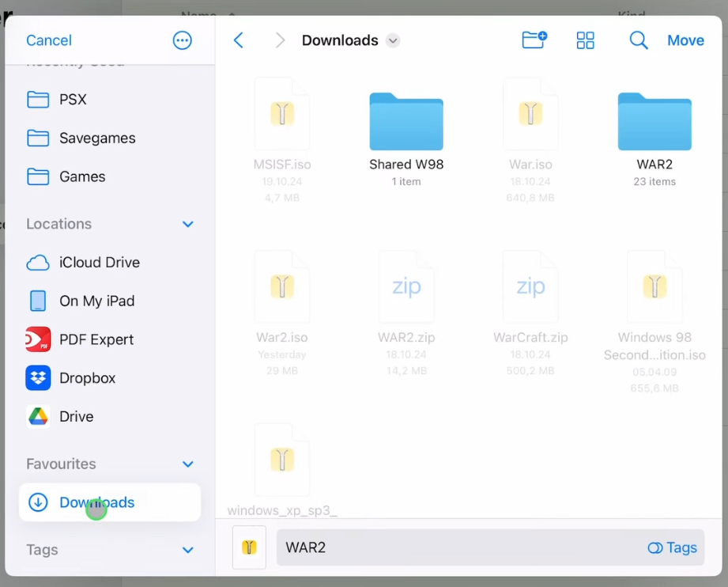
Task: Open On My iPad location
Action: [x=110, y=301]
